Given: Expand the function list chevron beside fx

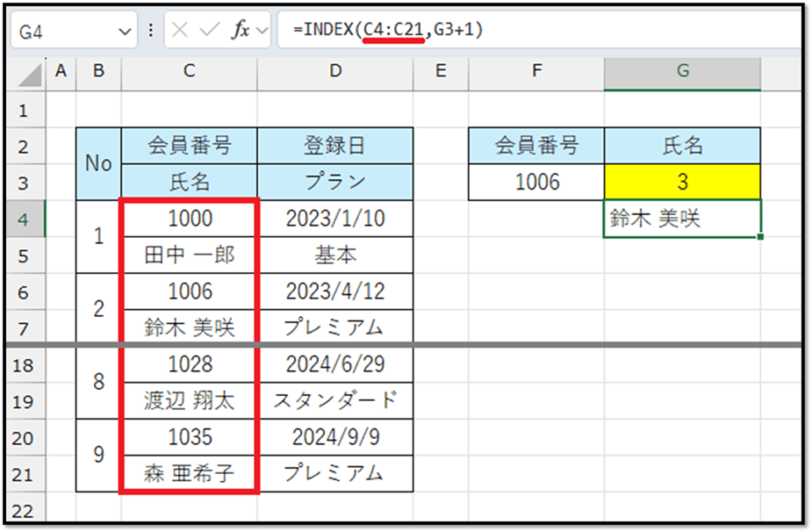Looking at the screenshot, I should coord(262,31).
